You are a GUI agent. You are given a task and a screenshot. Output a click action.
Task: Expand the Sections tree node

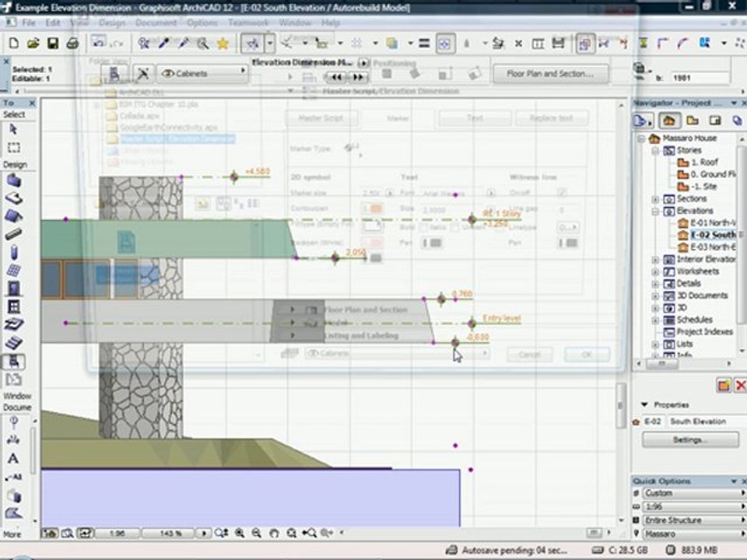(x=655, y=199)
